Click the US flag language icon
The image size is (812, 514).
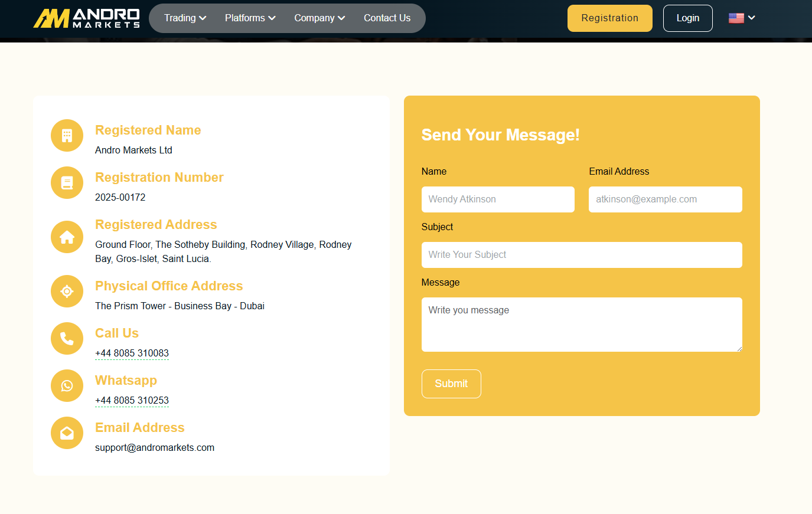(736, 18)
